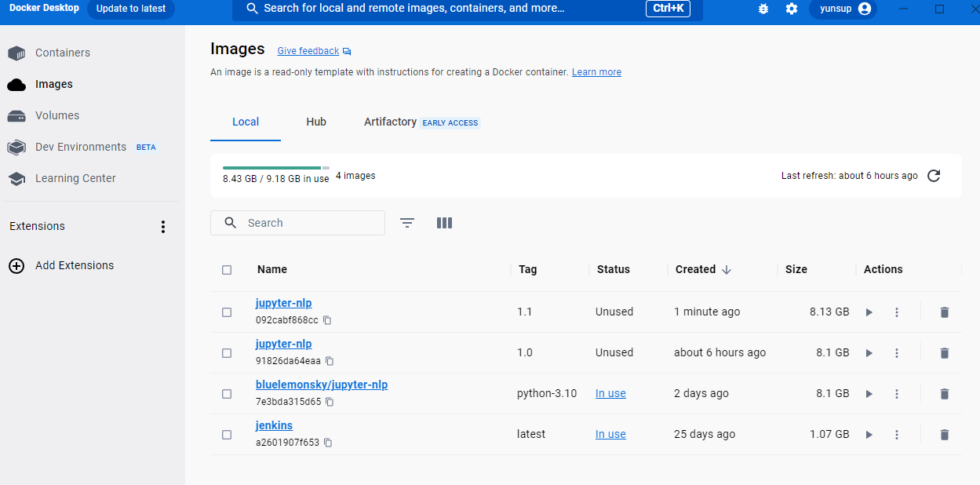This screenshot has width=980, height=485.
Task: Open the Extensions three-dot menu
Action: click(x=163, y=227)
